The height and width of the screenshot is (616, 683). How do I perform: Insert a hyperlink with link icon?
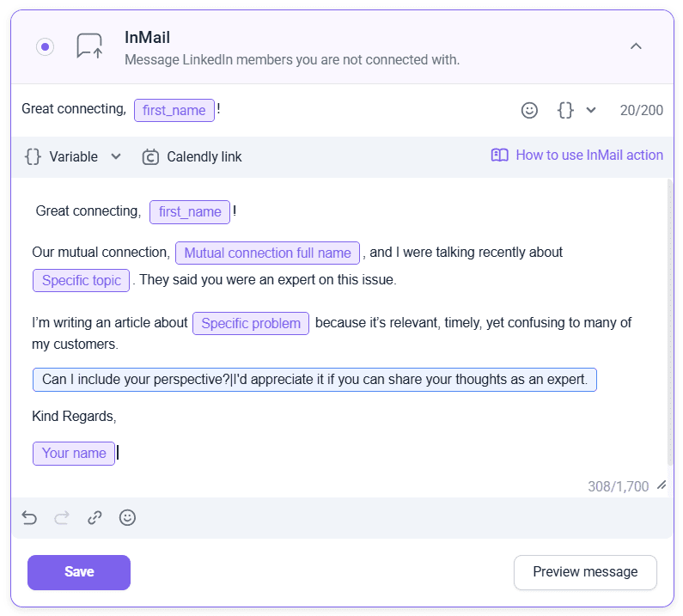coord(95,518)
